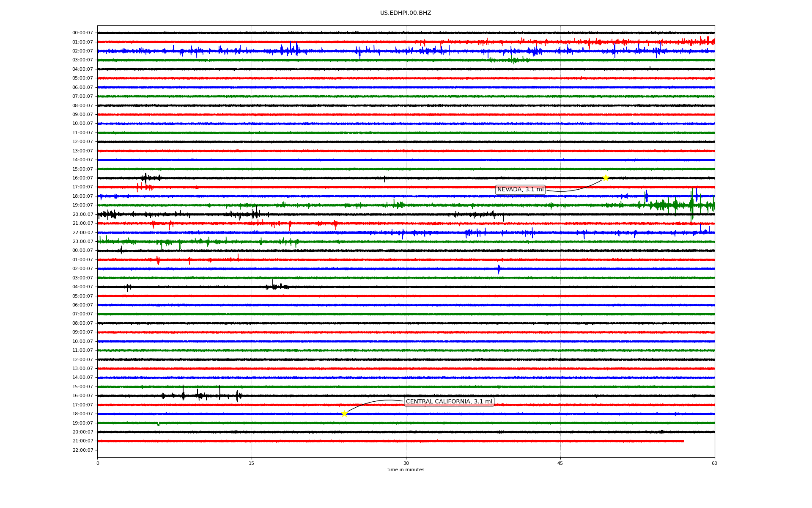Click the US.EDHPI.00.BHZ plot title
The height and width of the screenshot is (508, 812).
pos(405,13)
